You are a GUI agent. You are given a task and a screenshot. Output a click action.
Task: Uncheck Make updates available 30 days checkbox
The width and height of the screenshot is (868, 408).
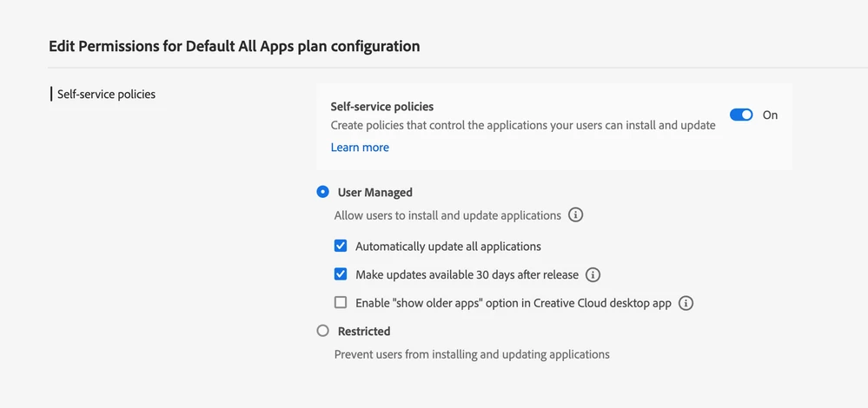[341, 274]
